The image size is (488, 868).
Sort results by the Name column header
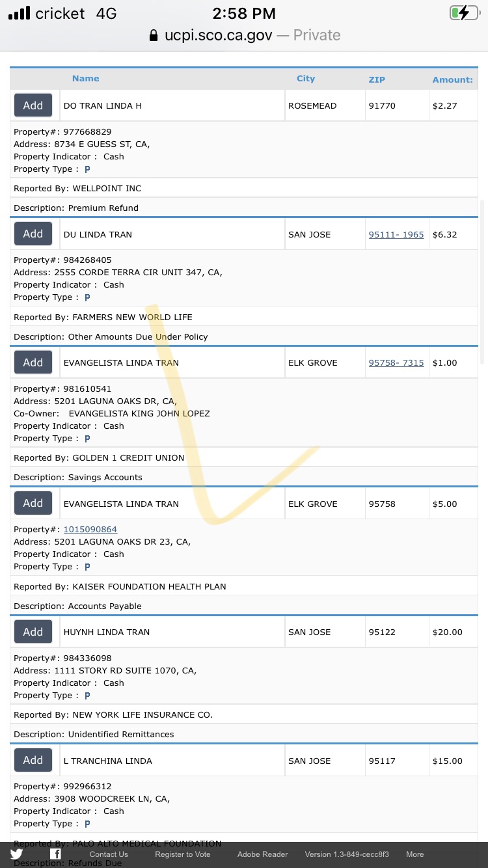click(x=86, y=78)
